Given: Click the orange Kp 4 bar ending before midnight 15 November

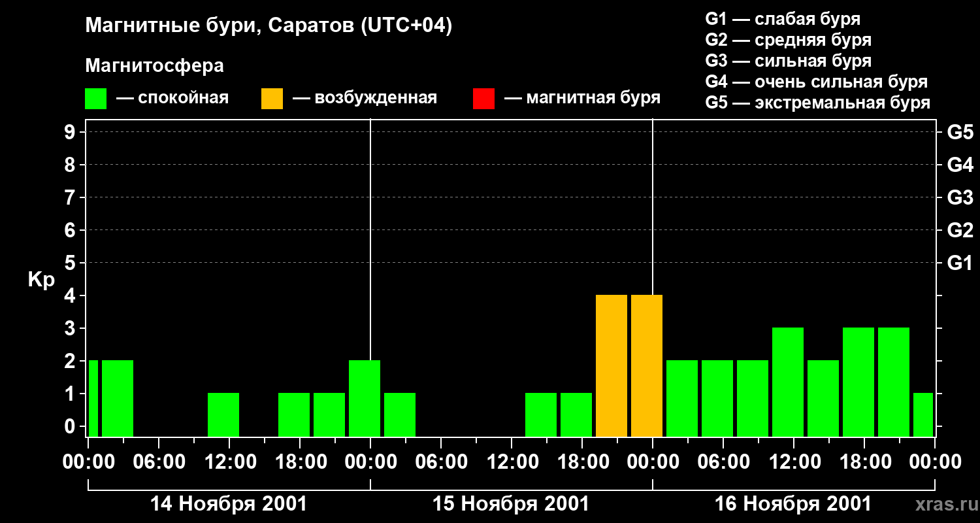Looking at the screenshot, I should click(x=612, y=366).
